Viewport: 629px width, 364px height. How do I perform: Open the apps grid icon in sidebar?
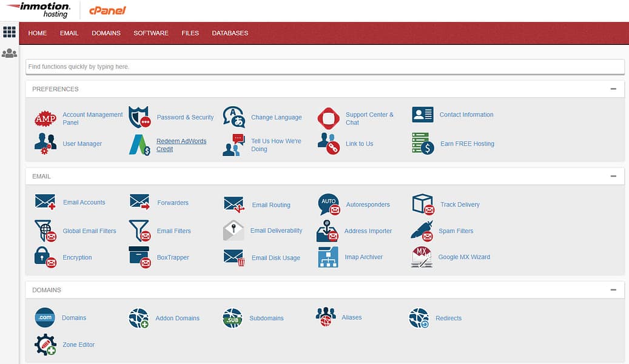click(x=9, y=32)
